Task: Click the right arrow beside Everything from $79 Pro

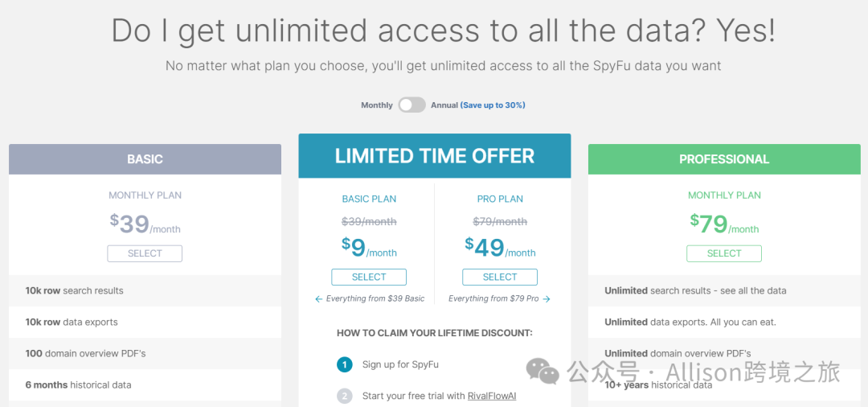Action: 547,299
